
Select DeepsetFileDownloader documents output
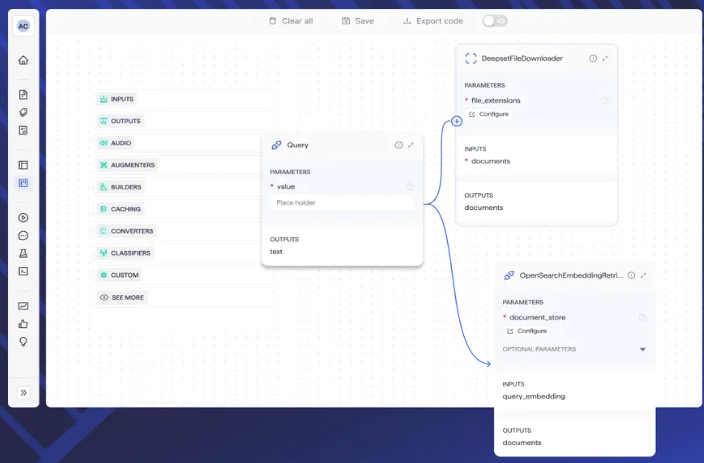[484, 207]
